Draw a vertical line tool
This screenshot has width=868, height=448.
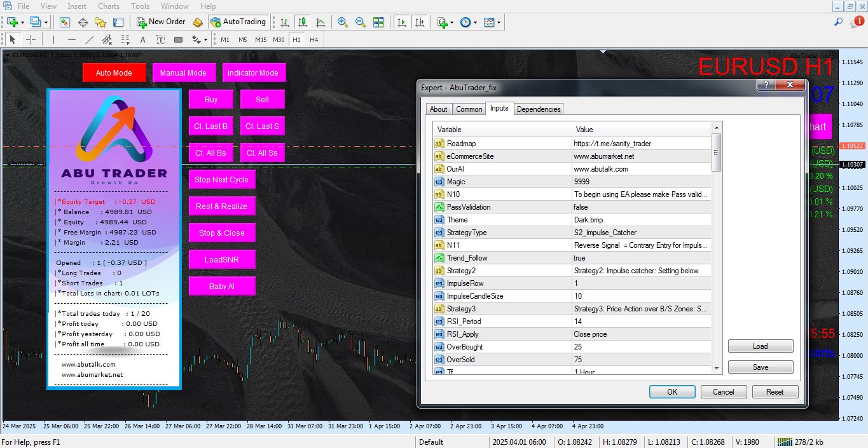click(x=53, y=39)
